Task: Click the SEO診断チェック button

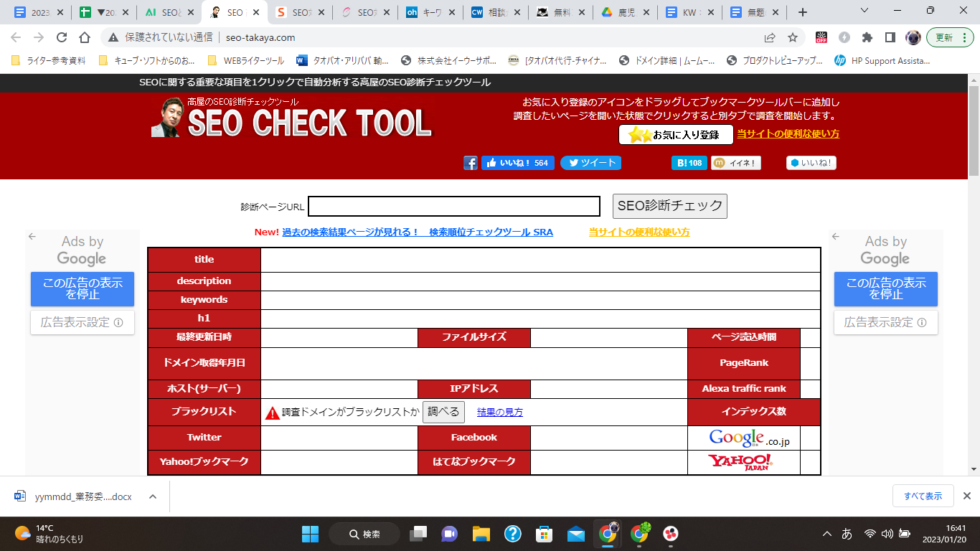Action: [670, 206]
